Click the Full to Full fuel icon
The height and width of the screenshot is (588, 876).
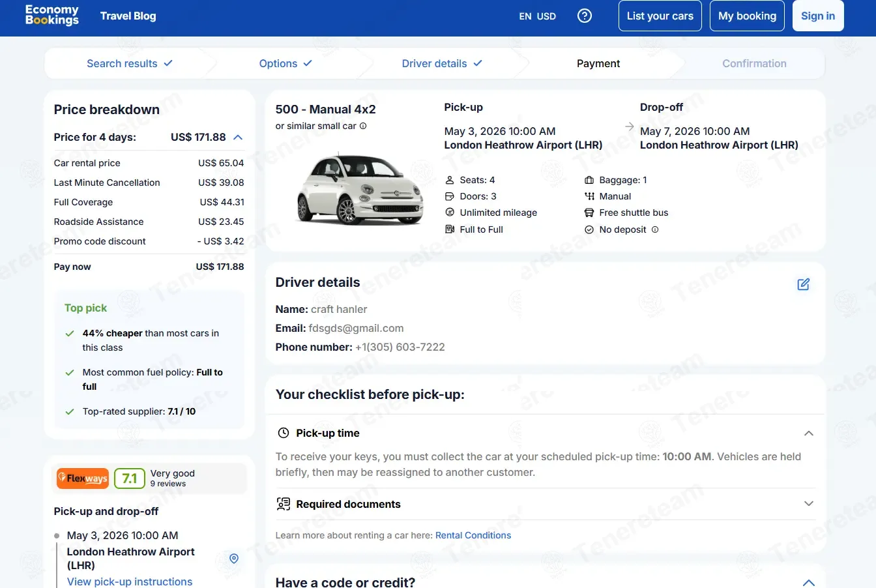click(x=450, y=229)
